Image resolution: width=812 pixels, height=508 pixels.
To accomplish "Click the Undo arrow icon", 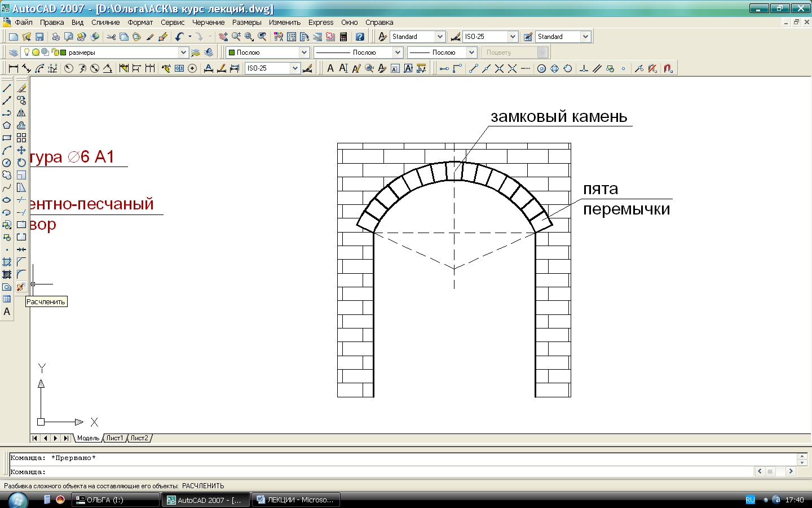I will point(179,37).
